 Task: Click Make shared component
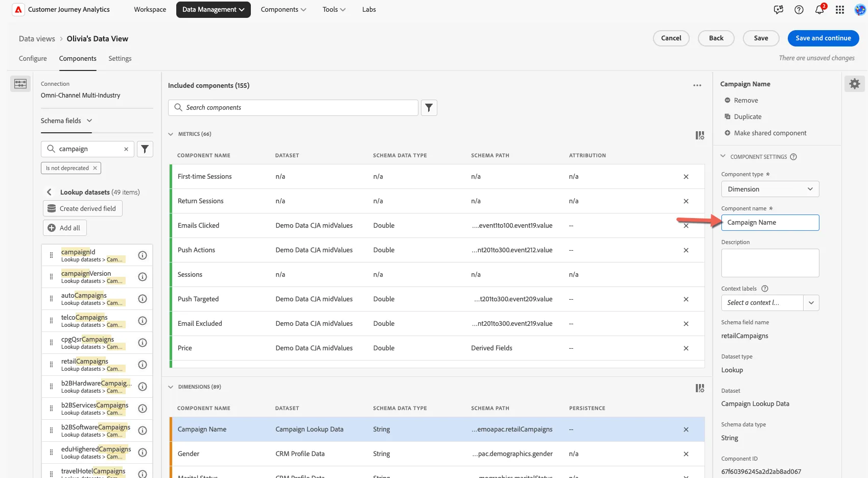[x=765, y=133]
